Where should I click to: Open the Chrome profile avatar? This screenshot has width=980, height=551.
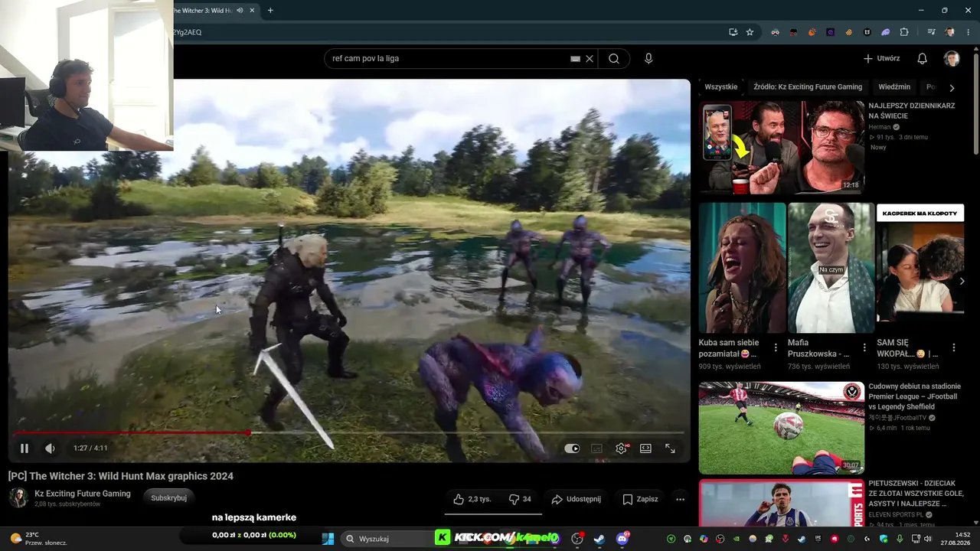tap(950, 32)
